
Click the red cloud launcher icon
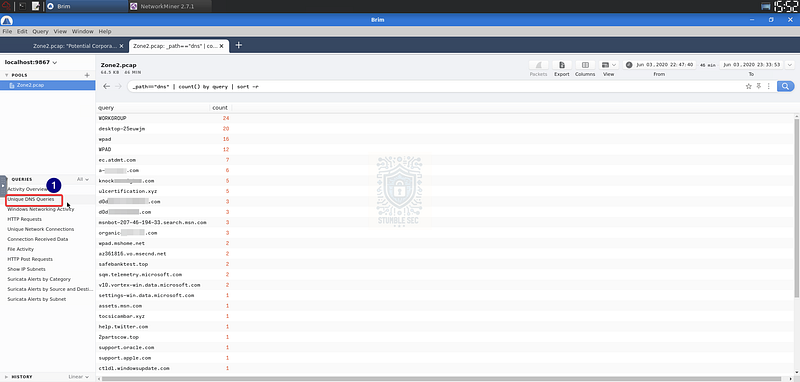6,6
